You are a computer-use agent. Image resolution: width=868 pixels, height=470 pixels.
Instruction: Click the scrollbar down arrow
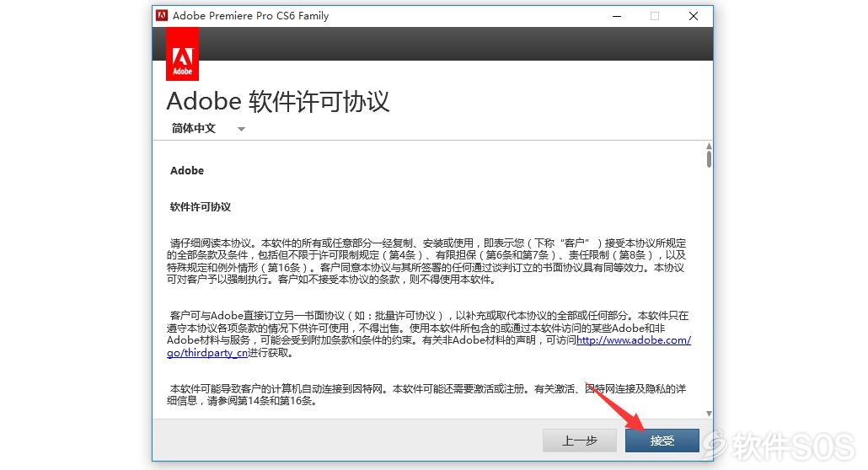click(709, 414)
